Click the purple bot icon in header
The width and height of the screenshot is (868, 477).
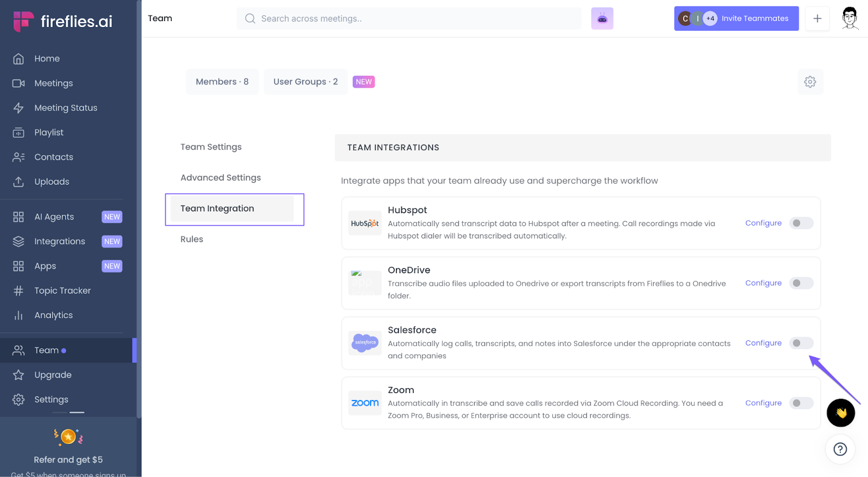coord(602,18)
